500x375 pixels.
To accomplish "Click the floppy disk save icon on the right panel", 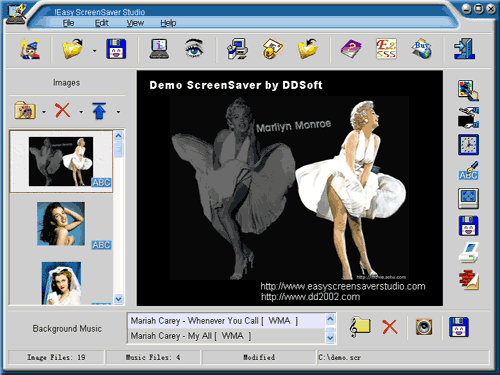I will tap(468, 226).
